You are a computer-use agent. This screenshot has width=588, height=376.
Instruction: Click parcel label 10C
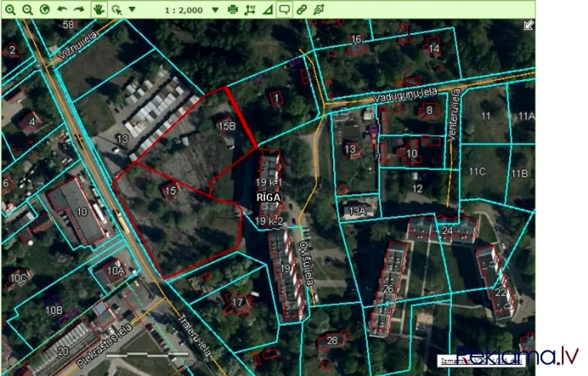click(x=19, y=278)
